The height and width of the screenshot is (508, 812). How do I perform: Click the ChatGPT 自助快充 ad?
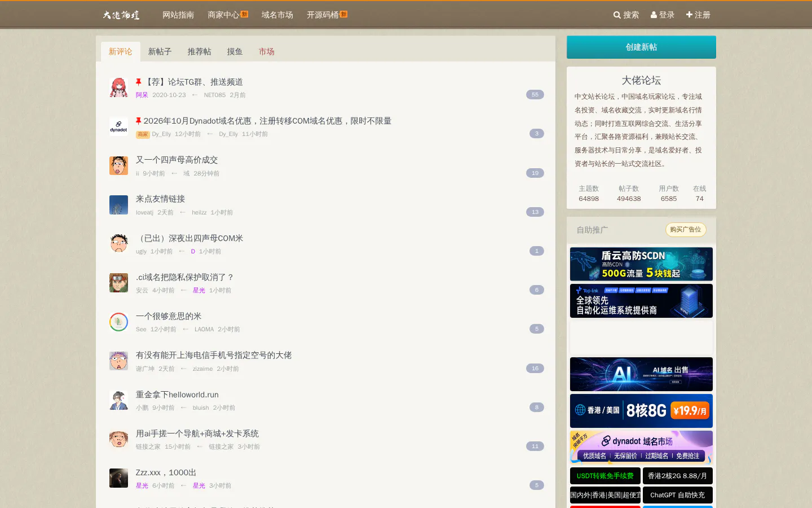677,495
